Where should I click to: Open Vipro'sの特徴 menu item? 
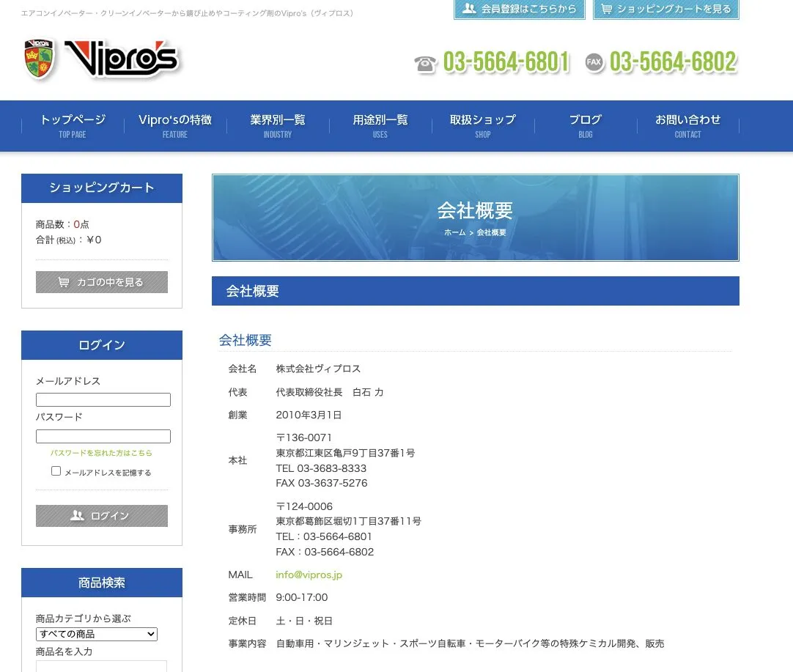(175, 125)
